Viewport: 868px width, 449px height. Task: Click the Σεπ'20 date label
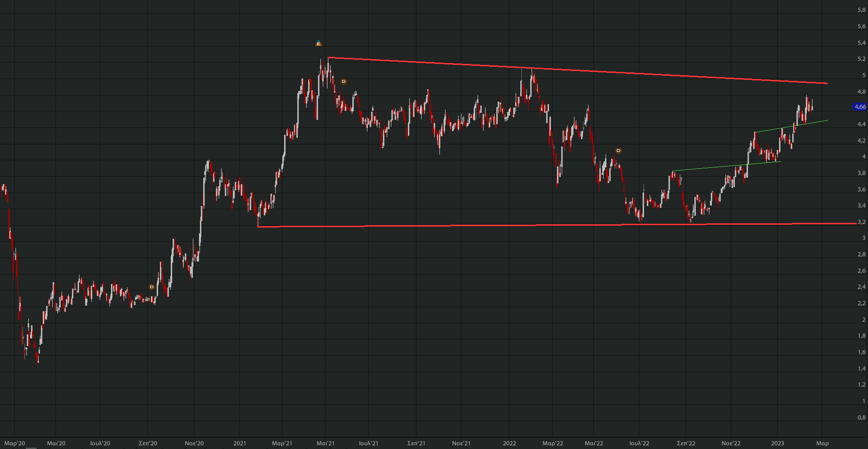click(x=148, y=443)
